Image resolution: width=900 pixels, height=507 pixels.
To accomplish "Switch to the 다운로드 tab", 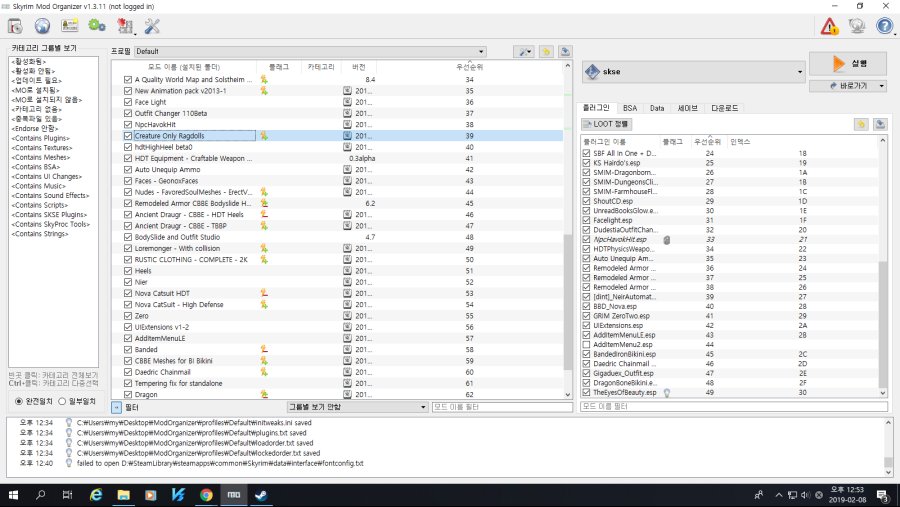I will click(x=726, y=107).
